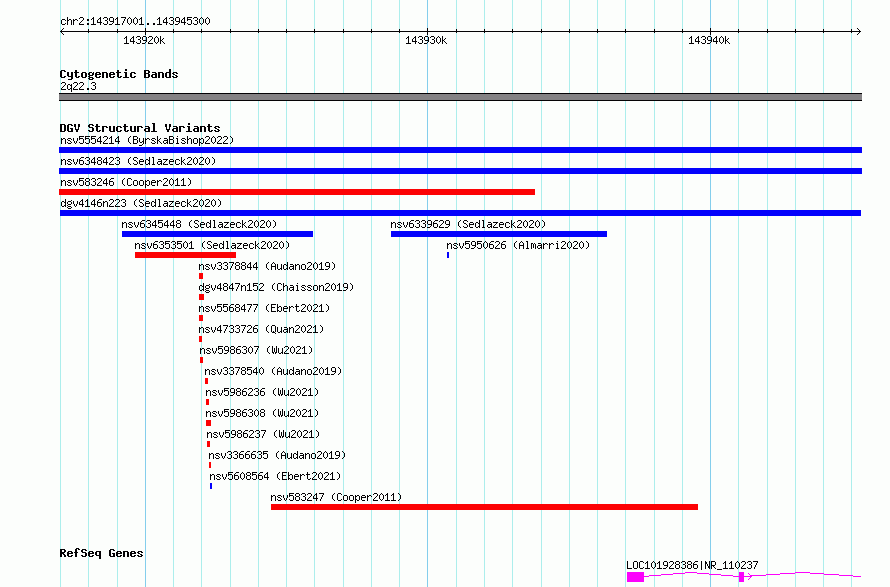Click the LOC101928386|NR_110237 gene label
This screenshot has height=587, width=890.
(x=692, y=565)
